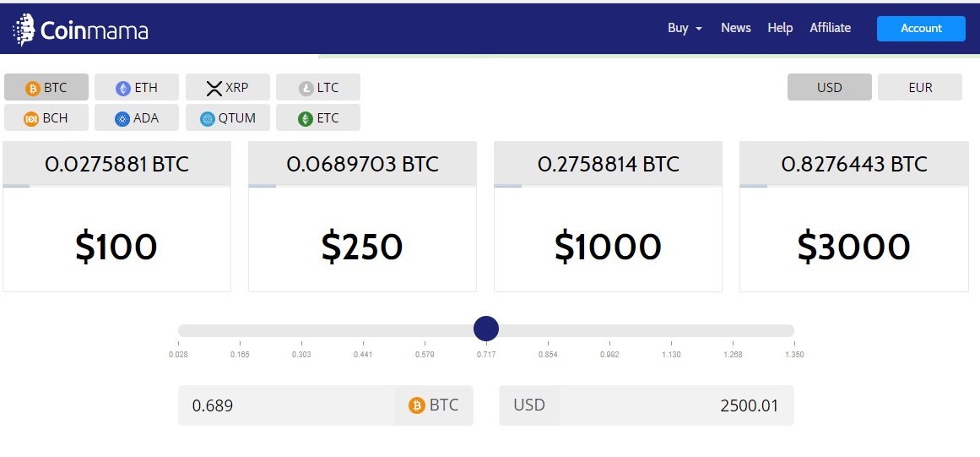
Task: Expand the Buy dropdown menu
Action: click(x=685, y=28)
